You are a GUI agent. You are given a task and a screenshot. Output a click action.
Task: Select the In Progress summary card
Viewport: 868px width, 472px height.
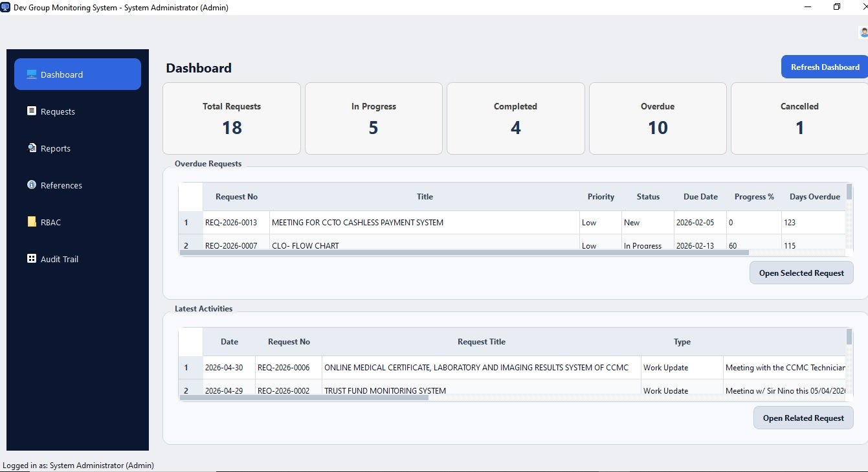click(373, 118)
